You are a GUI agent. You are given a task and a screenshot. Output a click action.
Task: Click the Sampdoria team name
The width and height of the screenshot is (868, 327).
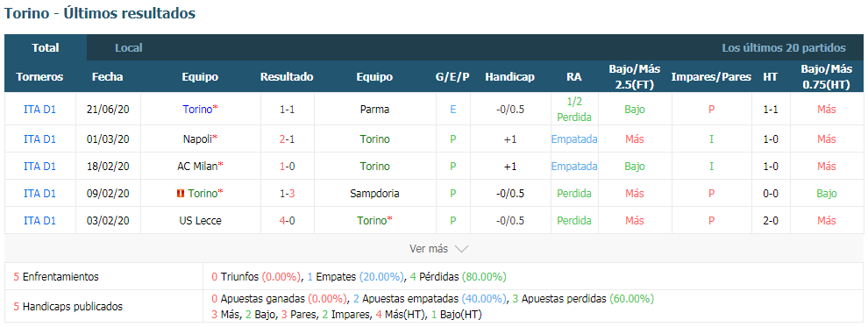374,194
